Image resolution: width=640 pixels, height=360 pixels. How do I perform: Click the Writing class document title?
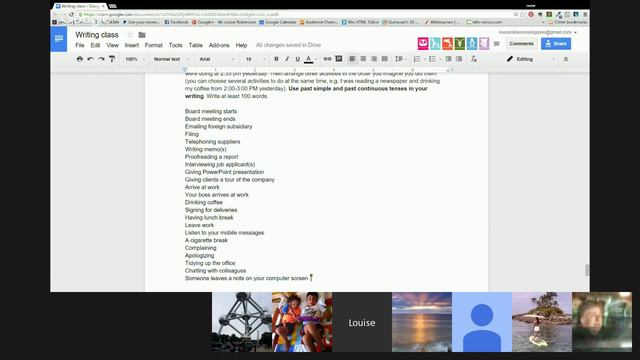pyautogui.click(x=97, y=35)
